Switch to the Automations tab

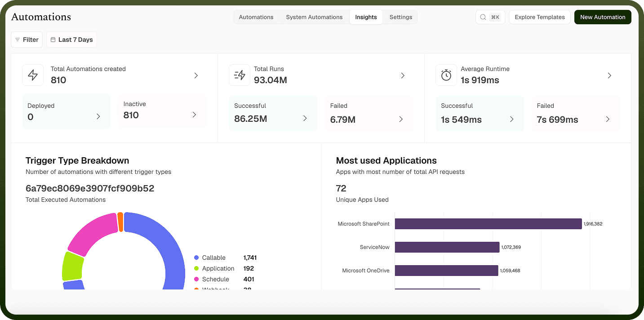pos(256,17)
